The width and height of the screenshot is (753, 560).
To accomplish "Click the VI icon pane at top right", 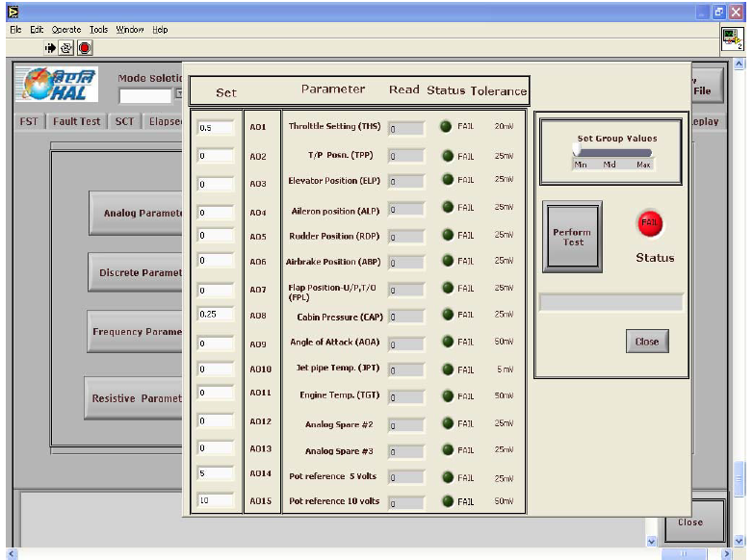I will [x=733, y=38].
